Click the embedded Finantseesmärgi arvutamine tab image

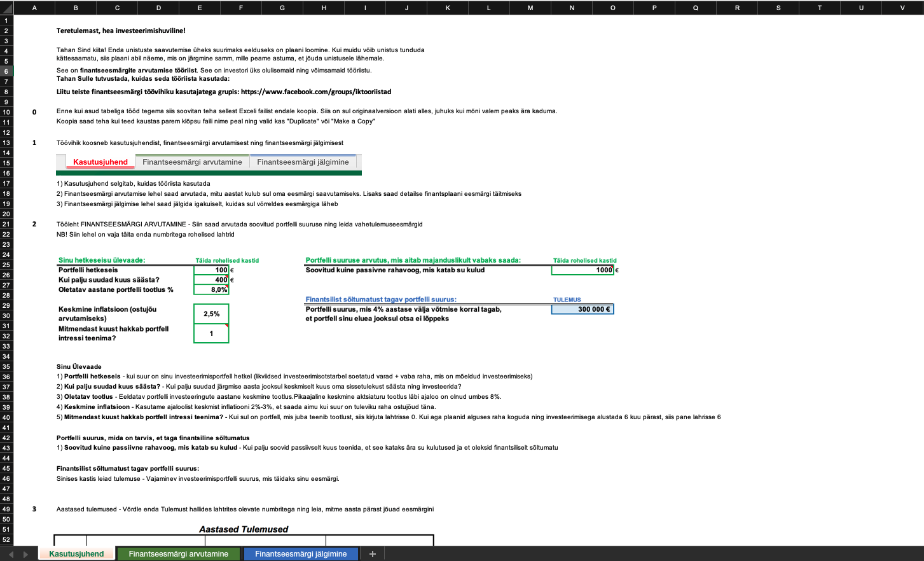tap(192, 162)
